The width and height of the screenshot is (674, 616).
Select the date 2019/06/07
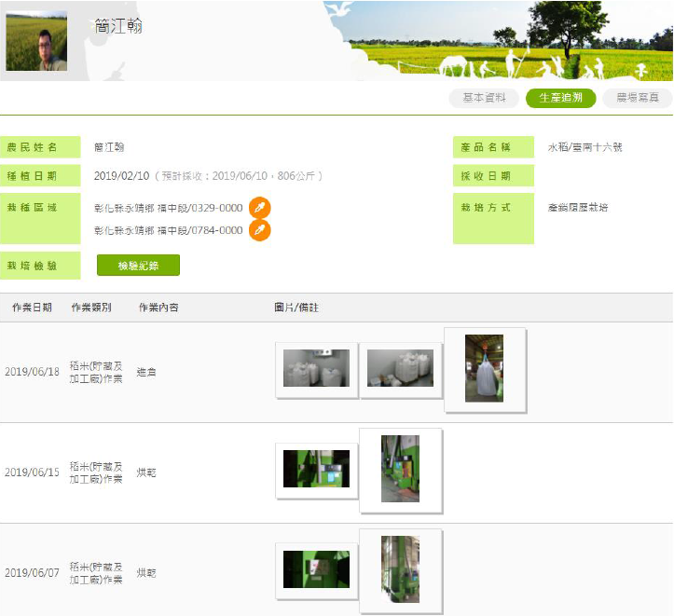[32, 573]
